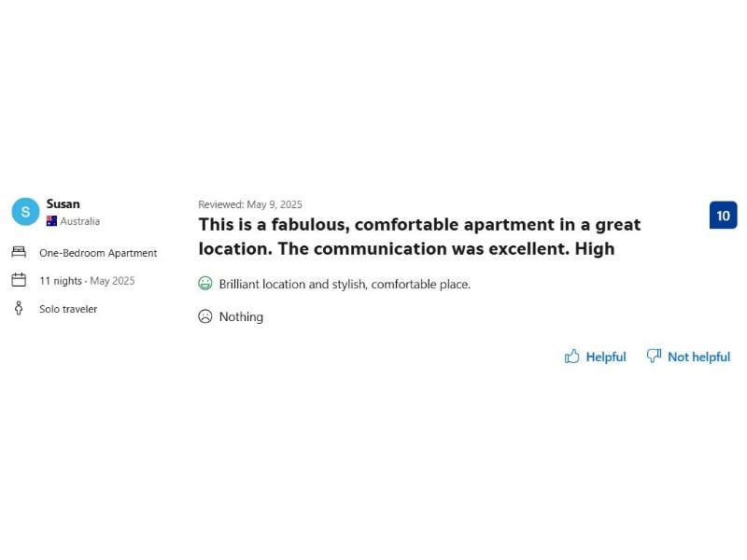Viewport: 747px width, 560px height.
Task: Click the green smiley face icon
Action: [x=205, y=284]
